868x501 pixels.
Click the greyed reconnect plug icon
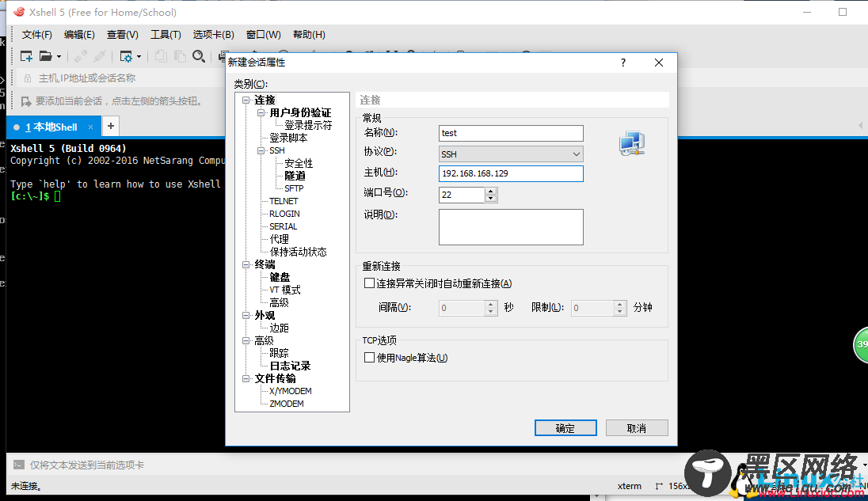click(x=101, y=56)
